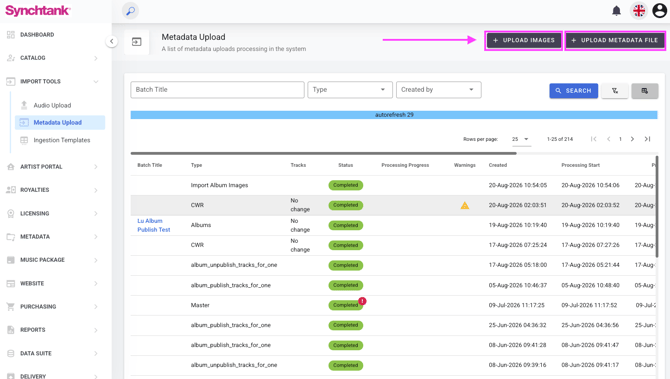Click the Reports sidebar icon

click(11, 330)
